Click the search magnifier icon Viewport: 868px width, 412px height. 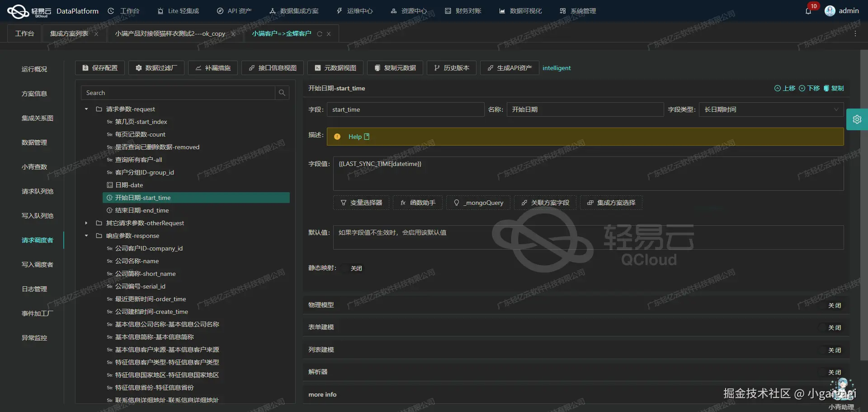(282, 93)
